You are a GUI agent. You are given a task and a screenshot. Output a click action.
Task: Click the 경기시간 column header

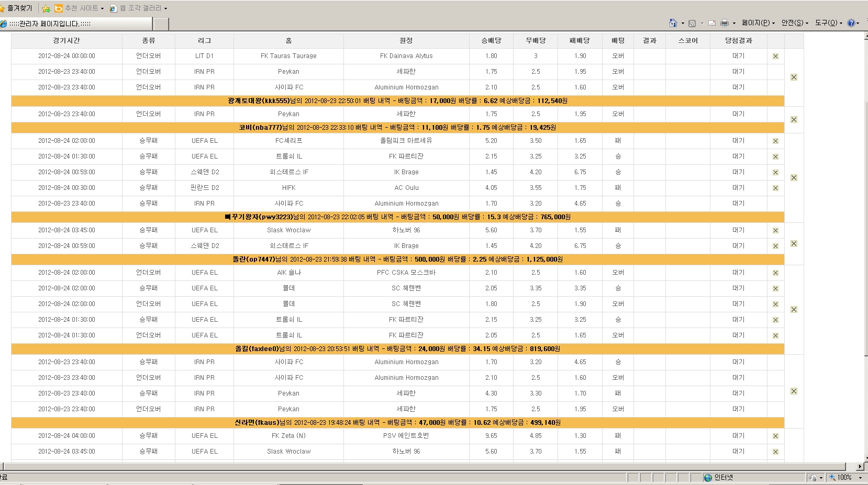pos(66,41)
